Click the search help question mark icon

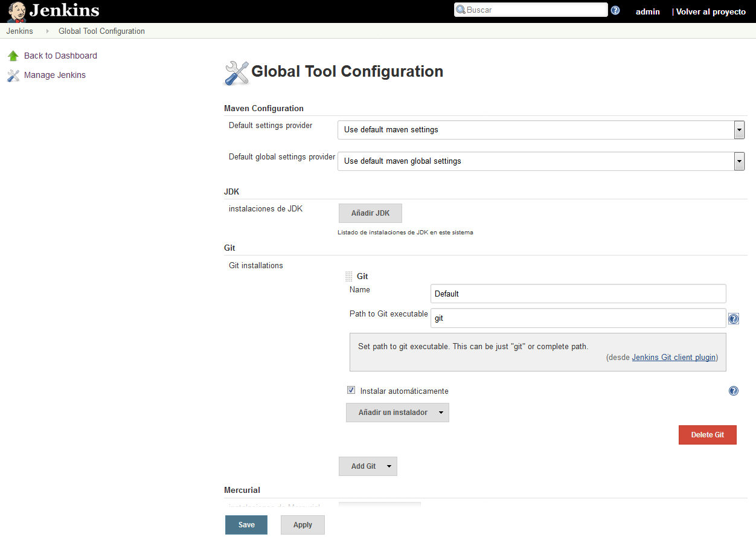[x=615, y=10]
